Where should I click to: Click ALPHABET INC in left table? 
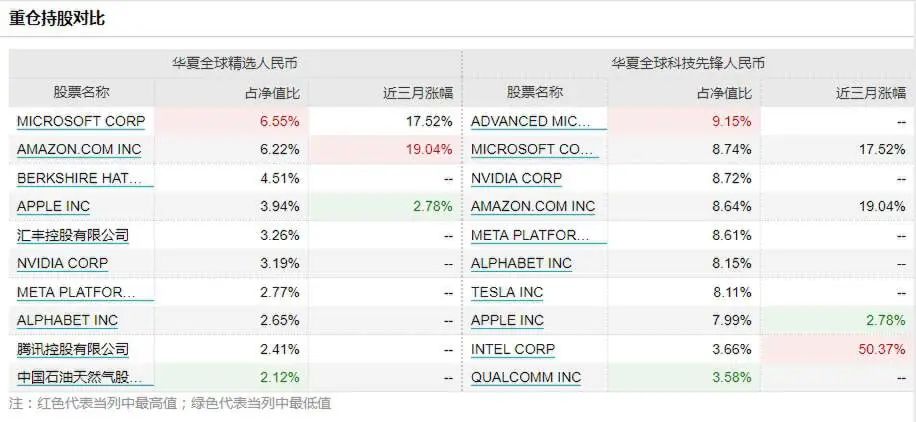point(67,321)
